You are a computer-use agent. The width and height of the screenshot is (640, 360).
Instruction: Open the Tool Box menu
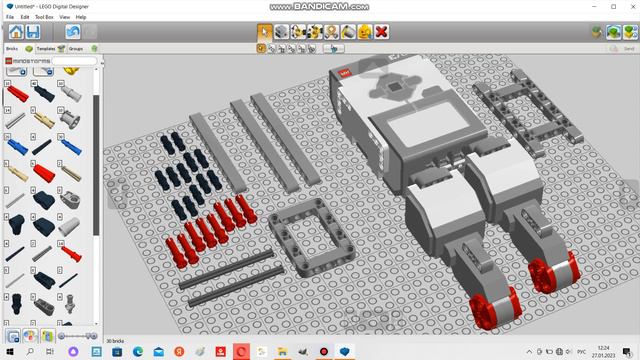point(44,17)
